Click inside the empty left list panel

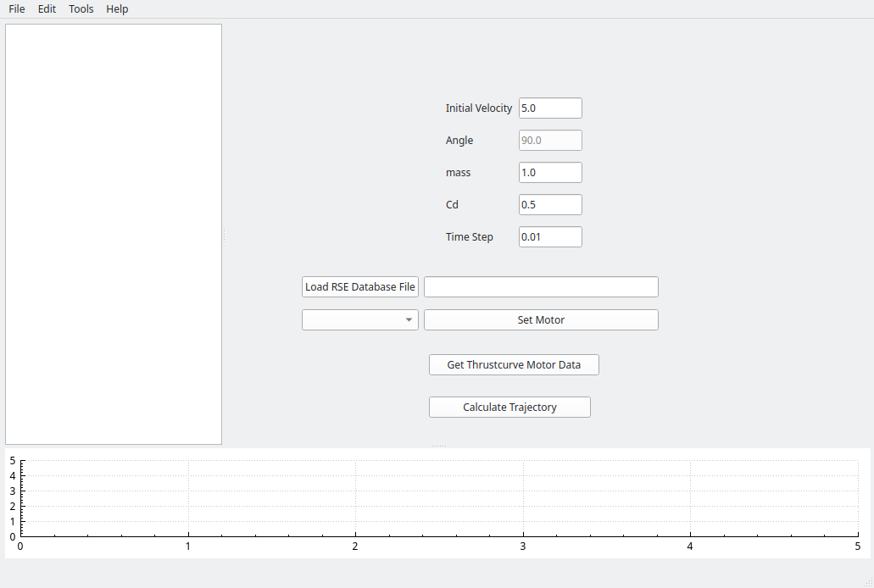coord(113,234)
